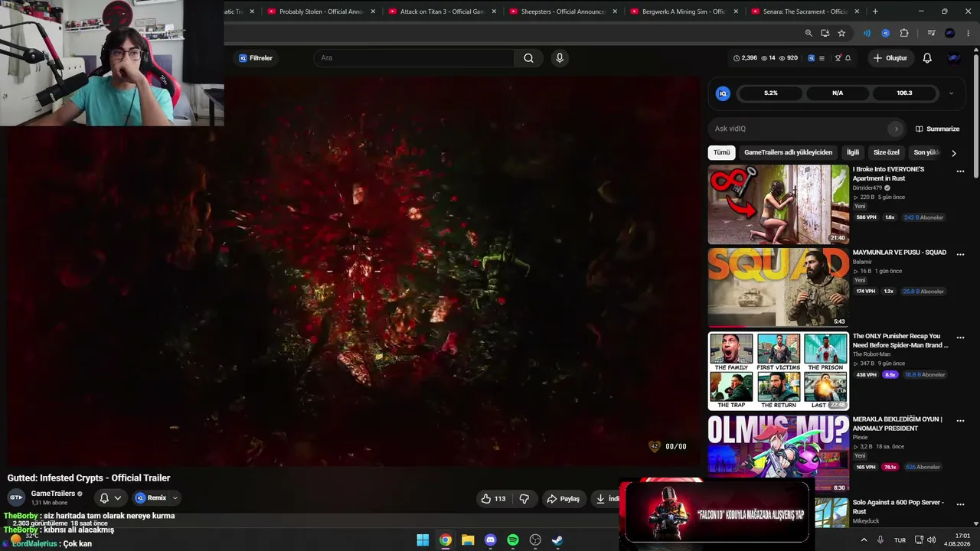
Task: Expand the vidIQ score panel chevron
Action: (951, 93)
